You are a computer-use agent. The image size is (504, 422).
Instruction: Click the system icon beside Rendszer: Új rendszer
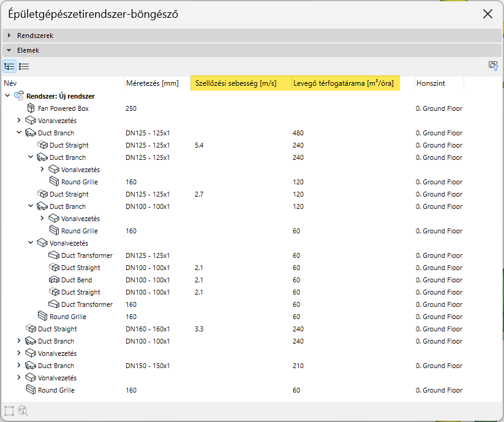click(19, 96)
